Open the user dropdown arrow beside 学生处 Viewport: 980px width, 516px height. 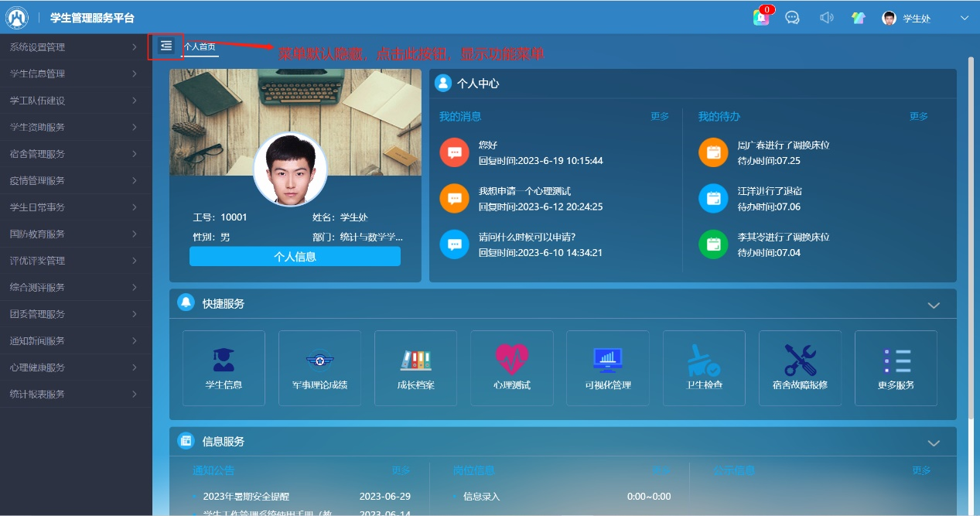tap(964, 19)
